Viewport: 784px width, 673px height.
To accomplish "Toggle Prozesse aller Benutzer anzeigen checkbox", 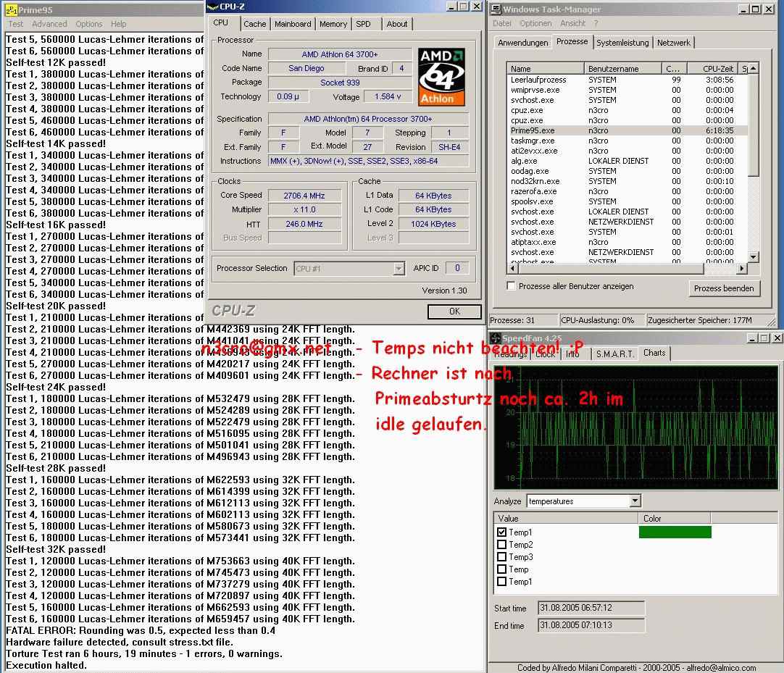I will click(x=511, y=286).
